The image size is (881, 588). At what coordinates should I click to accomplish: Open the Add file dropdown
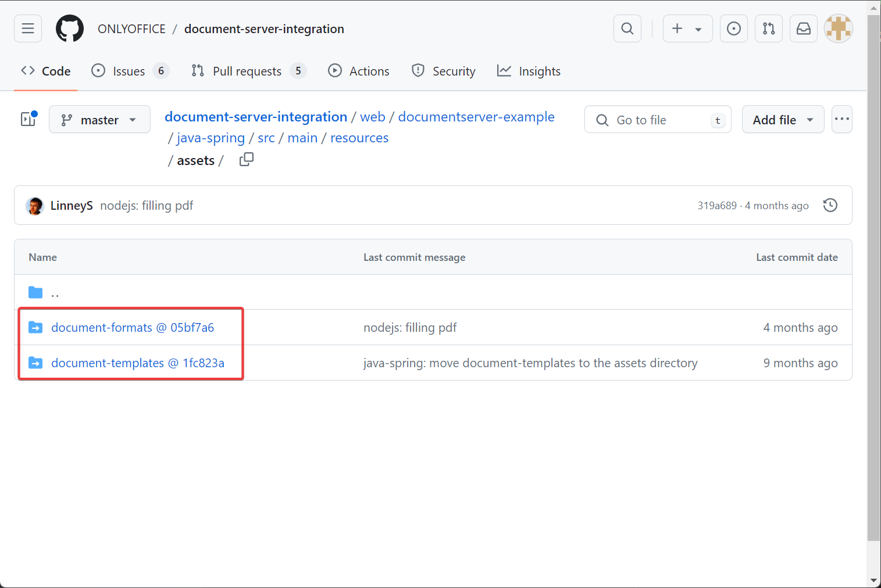782,120
